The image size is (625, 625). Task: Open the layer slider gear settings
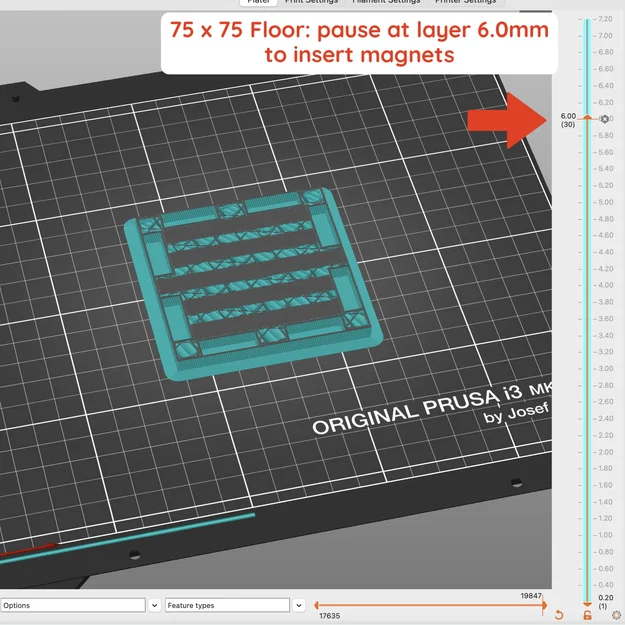[x=617, y=615]
